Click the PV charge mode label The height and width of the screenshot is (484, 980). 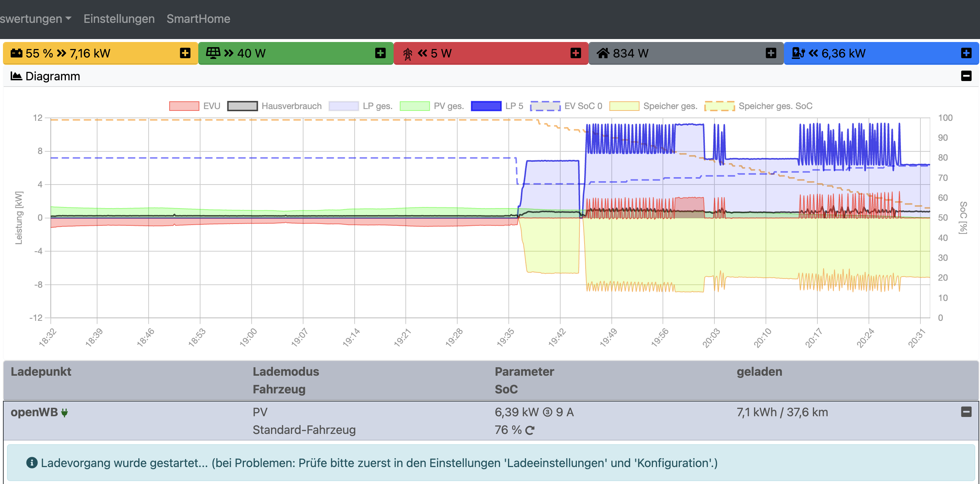[x=260, y=412]
